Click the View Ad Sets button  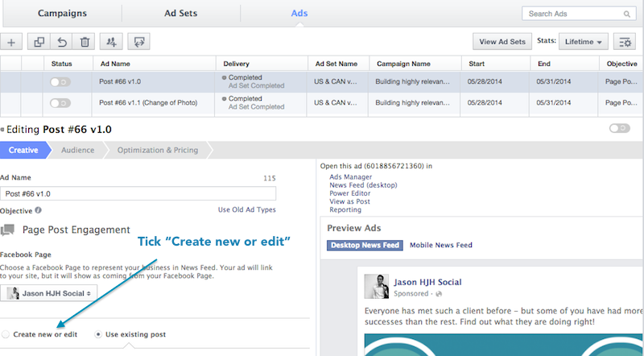pyautogui.click(x=502, y=42)
